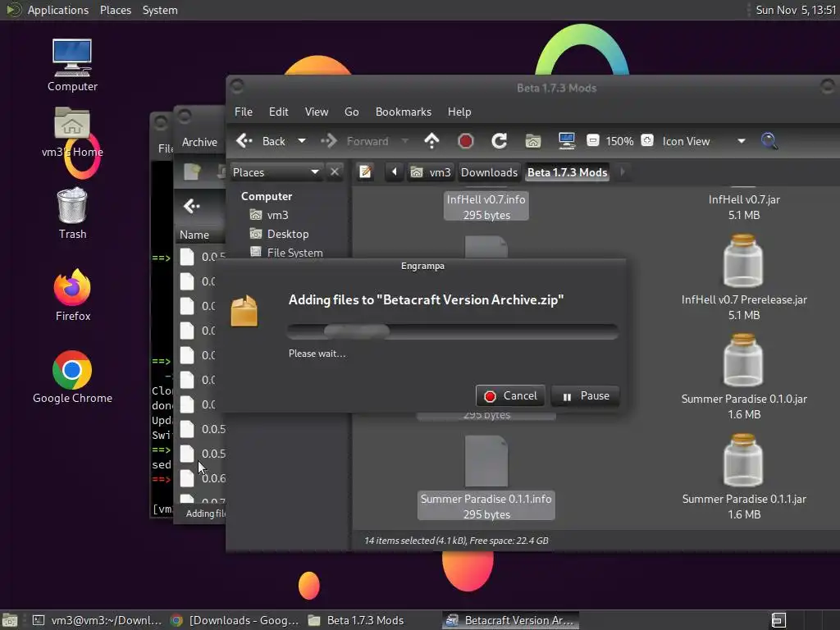Switch to Betacraft Version Archive taskbar item
This screenshot has width=840, height=630.
(510, 620)
